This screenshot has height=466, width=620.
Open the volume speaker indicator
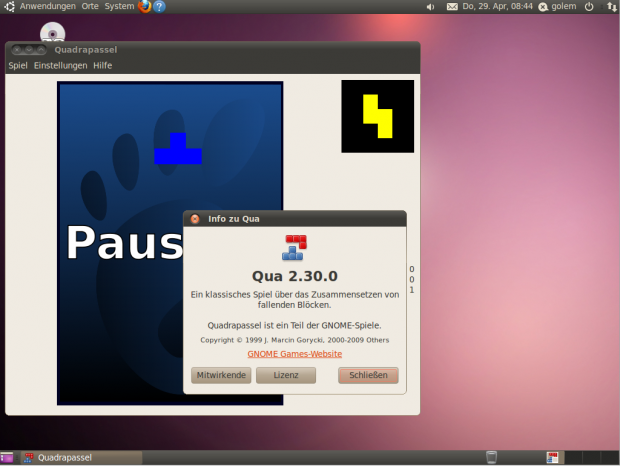(430, 7)
